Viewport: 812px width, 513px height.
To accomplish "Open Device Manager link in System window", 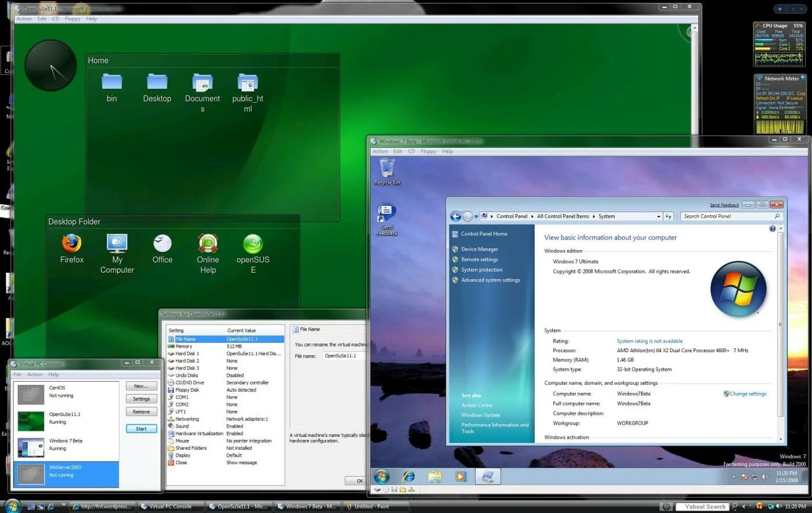I will tap(480, 250).
